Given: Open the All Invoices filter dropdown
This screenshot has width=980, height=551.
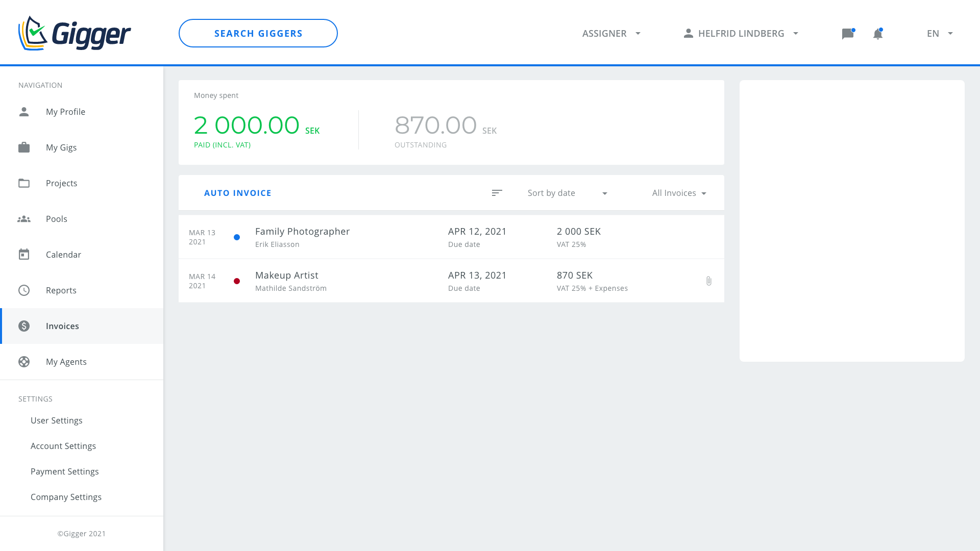Looking at the screenshot, I should coord(679,193).
